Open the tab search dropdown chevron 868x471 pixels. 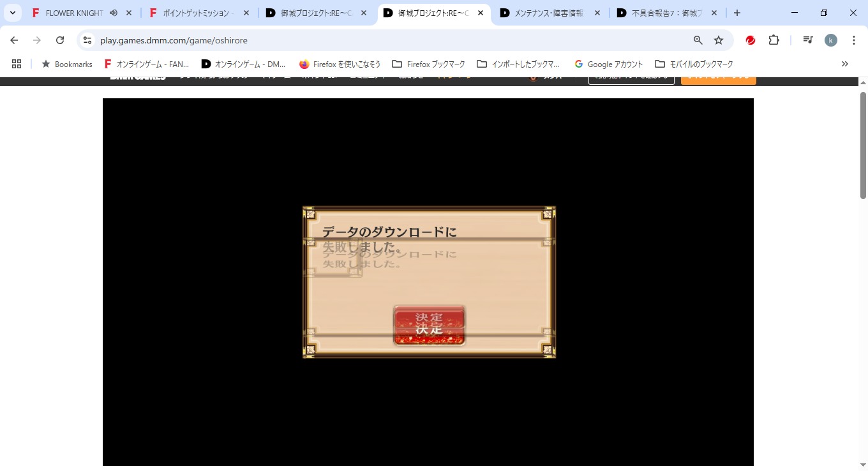pos(13,13)
